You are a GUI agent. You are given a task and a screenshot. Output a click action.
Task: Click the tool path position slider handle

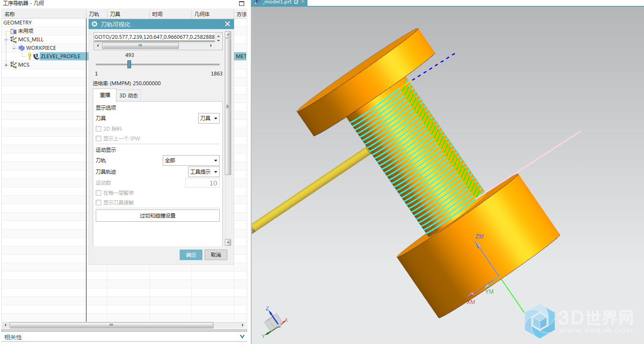coord(129,64)
